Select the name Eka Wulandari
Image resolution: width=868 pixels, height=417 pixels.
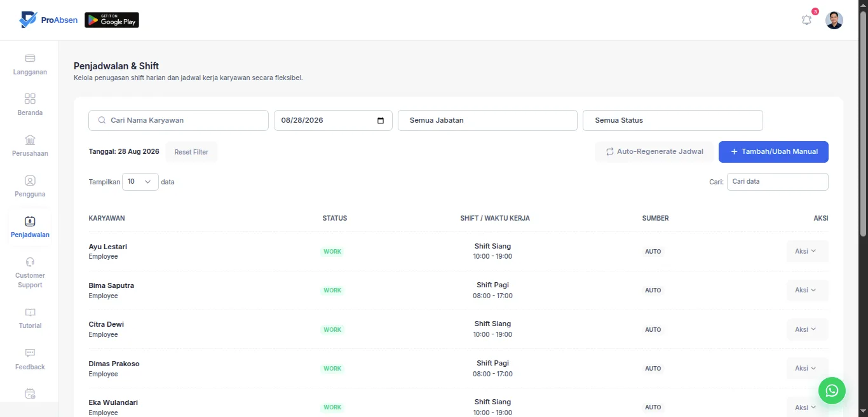pos(113,402)
